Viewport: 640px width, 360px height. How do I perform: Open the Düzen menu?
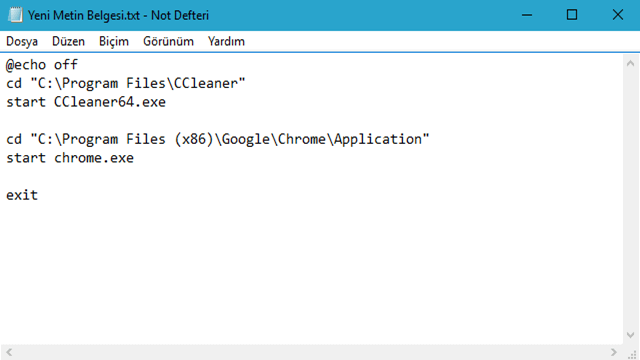click(68, 41)
